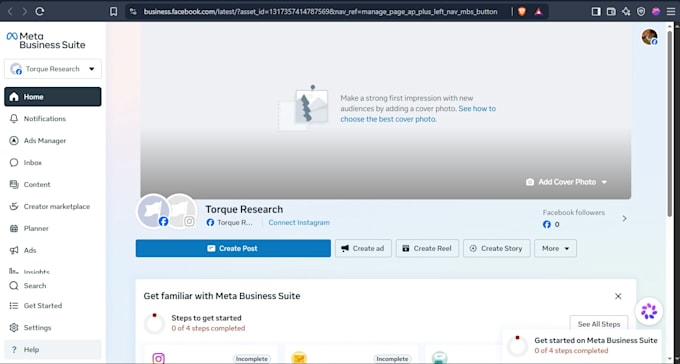Expand the More dropdown button
Screen dimensions: 680x364
point(555,249)
